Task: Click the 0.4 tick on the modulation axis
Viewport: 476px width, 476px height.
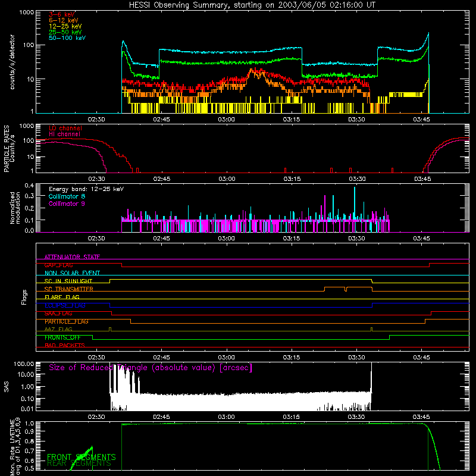Action: click(x=29, y=186)
